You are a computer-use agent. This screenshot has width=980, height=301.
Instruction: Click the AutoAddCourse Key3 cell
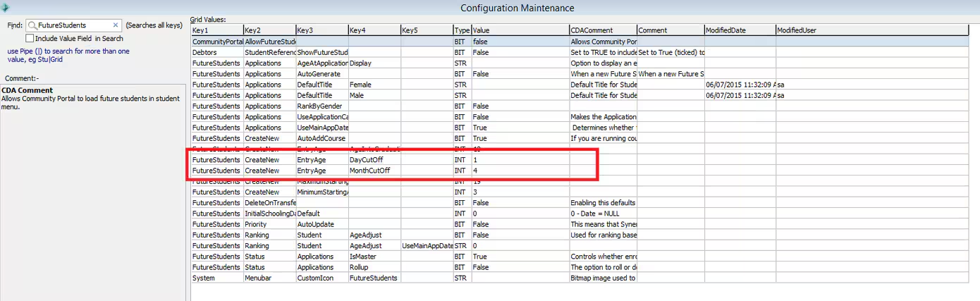[321, 138]
